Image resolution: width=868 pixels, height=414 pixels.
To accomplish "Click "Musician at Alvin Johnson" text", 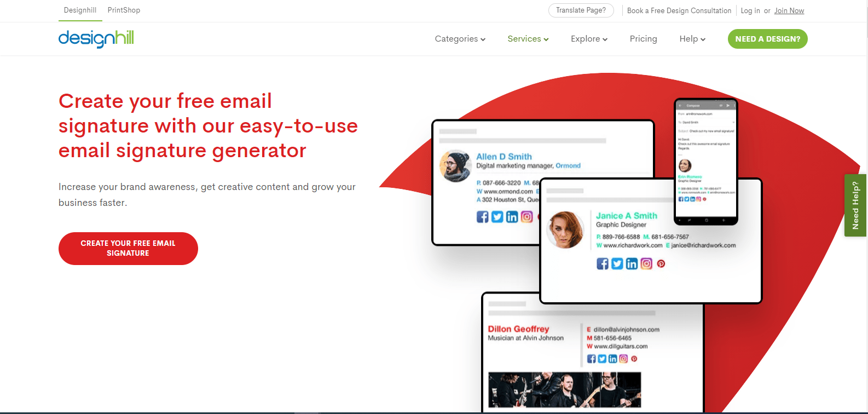I will click(x=526, y=338).
